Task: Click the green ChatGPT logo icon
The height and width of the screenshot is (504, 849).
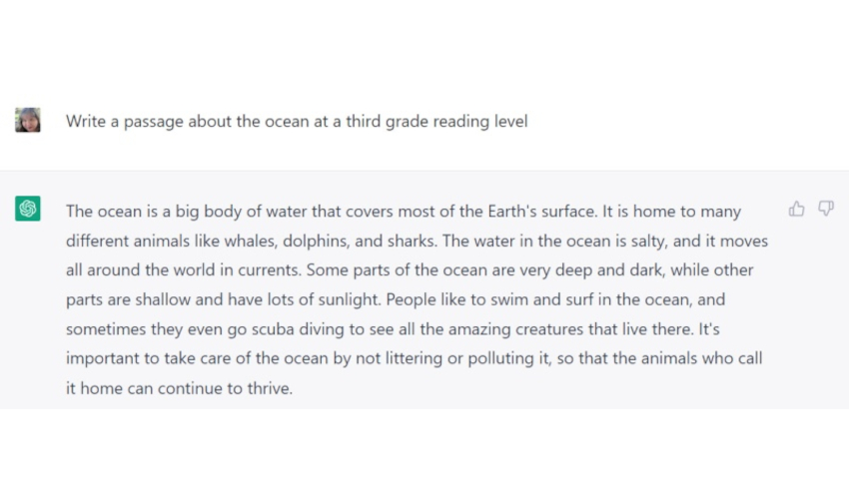Action: 28,209
